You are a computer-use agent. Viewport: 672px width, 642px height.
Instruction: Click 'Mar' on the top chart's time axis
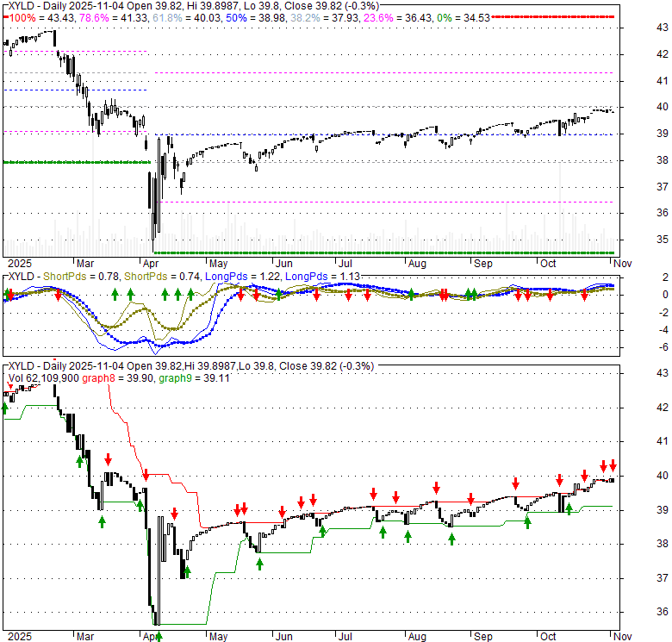click(x=84, y=264)
